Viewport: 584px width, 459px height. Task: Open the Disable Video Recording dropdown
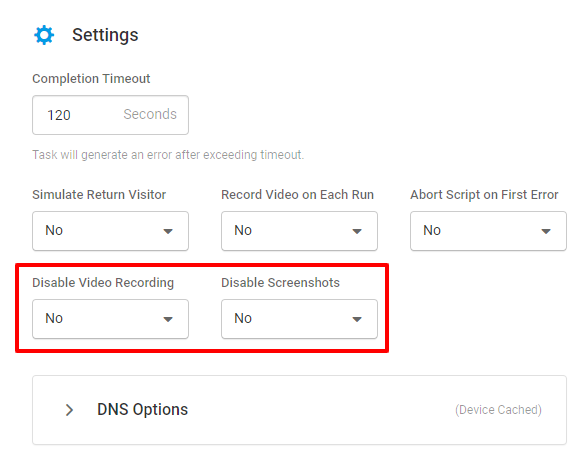click(x=110, y=319)
